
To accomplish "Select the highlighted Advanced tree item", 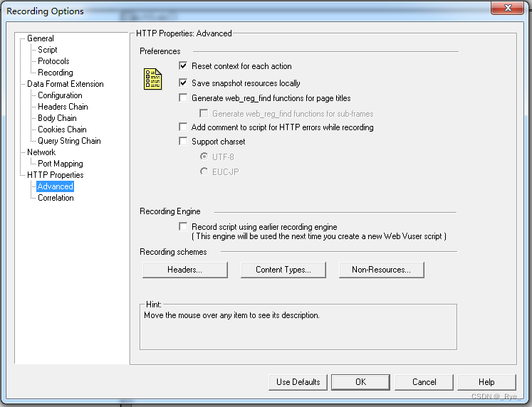I will [56, 186].
